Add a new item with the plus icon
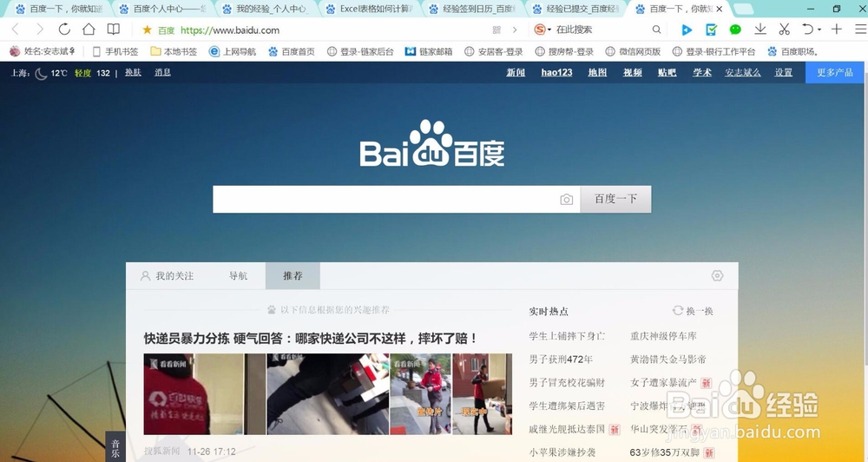Screen dimensions: 868x462 837,30
